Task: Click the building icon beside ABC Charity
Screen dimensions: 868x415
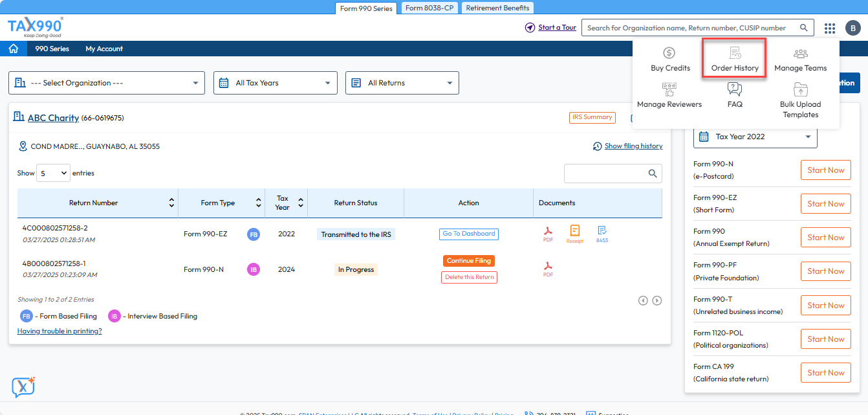Action: click(x=19, y=117)
